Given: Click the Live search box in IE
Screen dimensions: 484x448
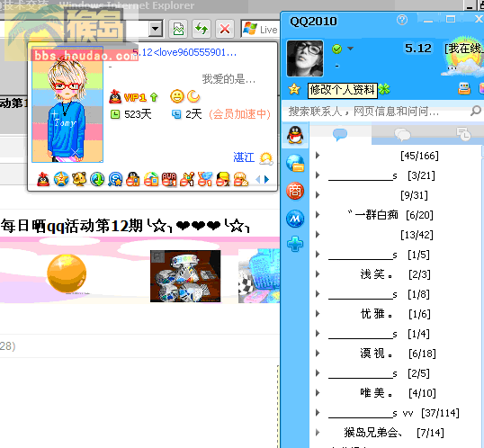Looking at the screenshot, I should coord(260,30).
